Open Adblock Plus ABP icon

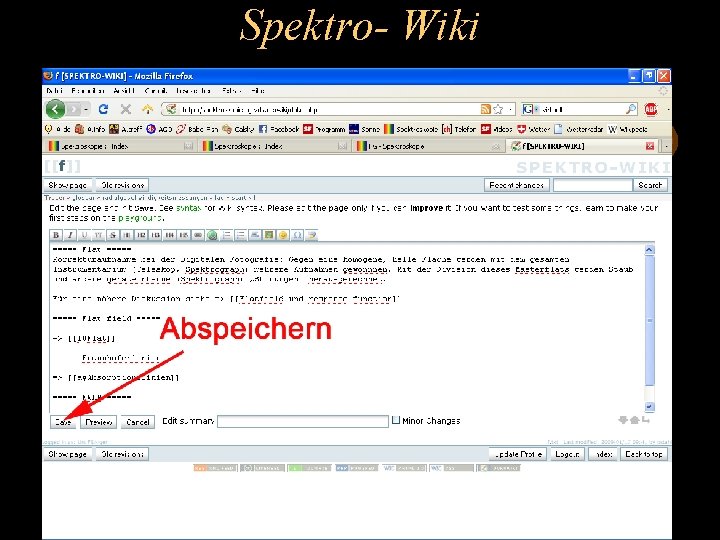651,109
